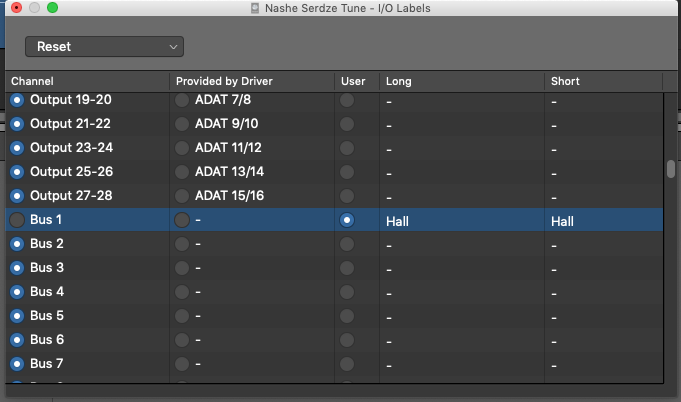Select Channel radio for Output 25-26
Viewport: 681px width, 402px height.
[17, 172]
